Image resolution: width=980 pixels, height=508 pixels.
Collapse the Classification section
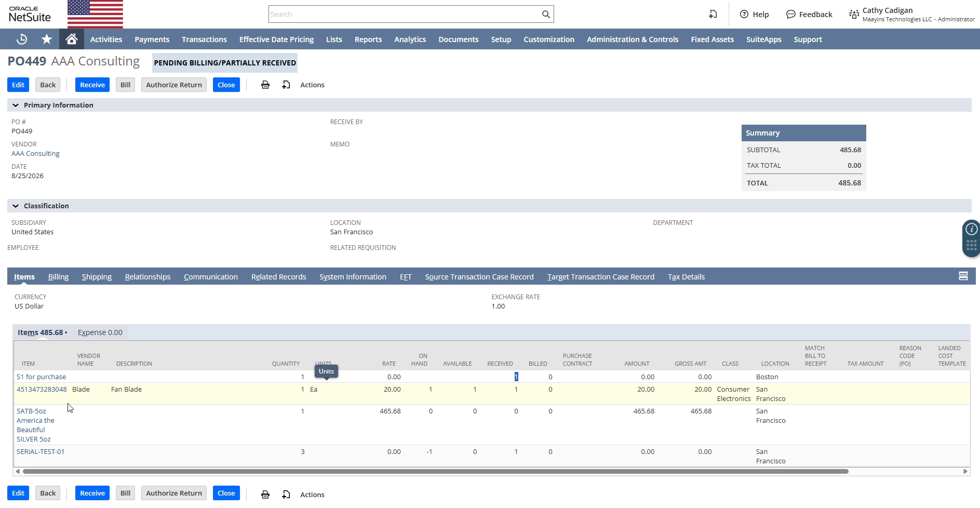tap(16, 206)
